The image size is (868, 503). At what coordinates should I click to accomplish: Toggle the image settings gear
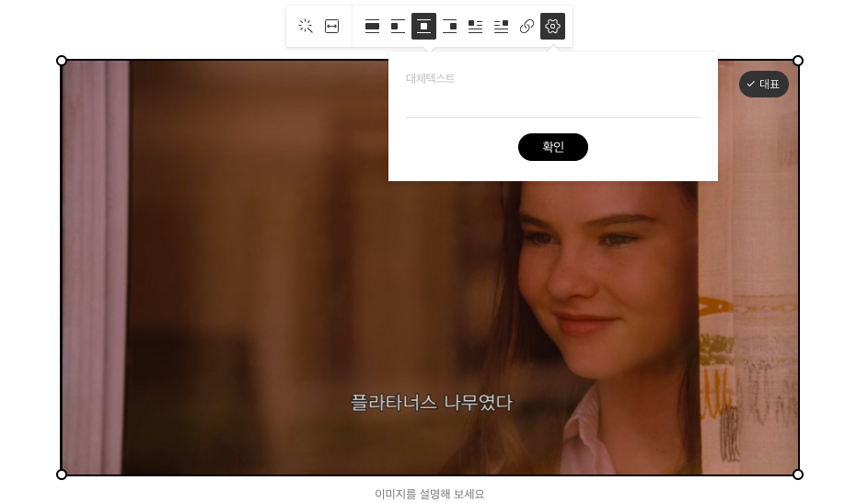552,26
